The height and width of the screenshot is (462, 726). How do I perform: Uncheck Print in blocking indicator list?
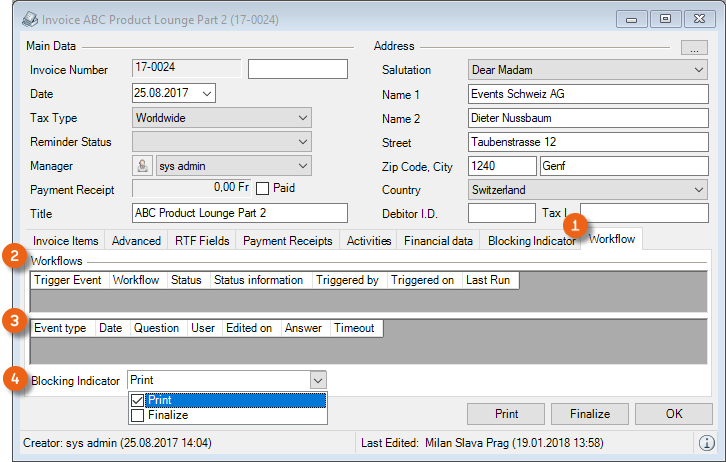point(138,401)
